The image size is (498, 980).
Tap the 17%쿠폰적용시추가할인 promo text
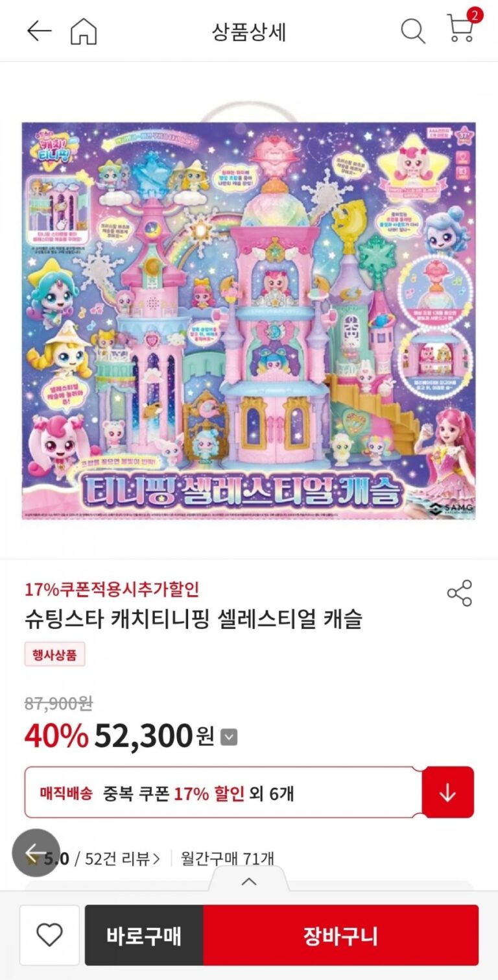[x=112, y=589]
